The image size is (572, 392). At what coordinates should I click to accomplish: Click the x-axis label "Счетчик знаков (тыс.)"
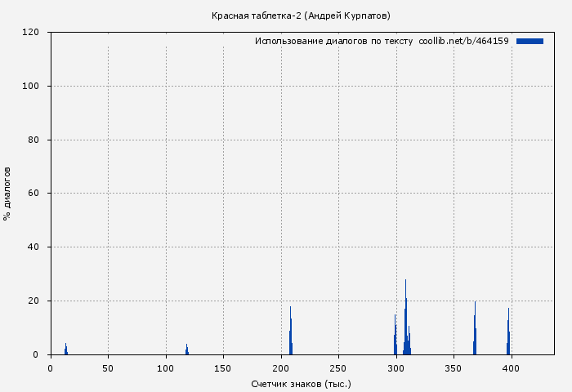pos(301,383)
